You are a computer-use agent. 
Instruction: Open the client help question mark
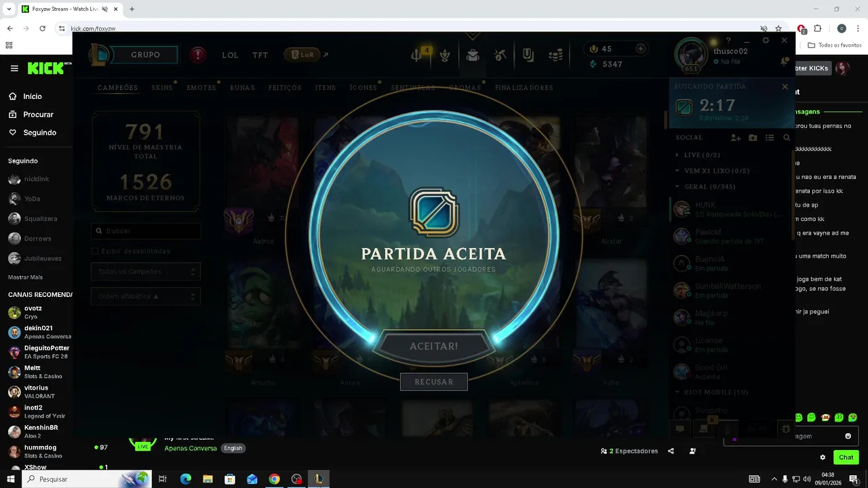729,41
